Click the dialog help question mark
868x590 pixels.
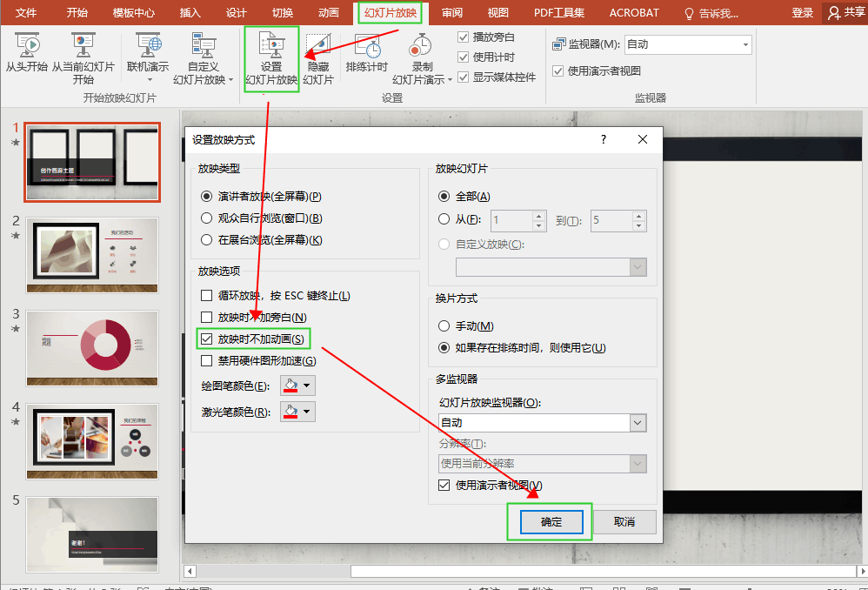(x=604, y=139)
